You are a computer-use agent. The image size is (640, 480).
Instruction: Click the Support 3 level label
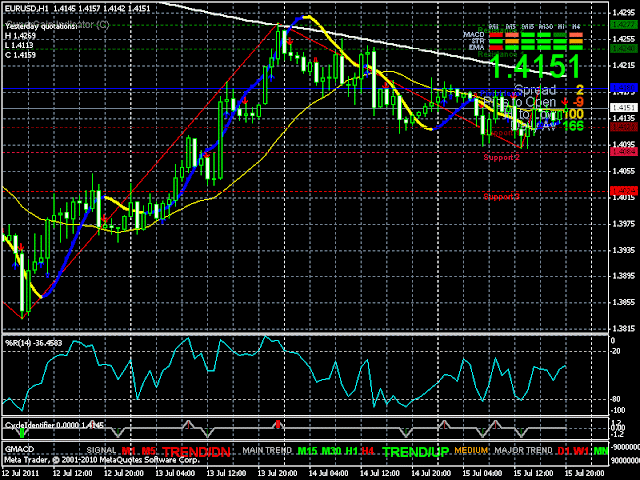[501, 197]
